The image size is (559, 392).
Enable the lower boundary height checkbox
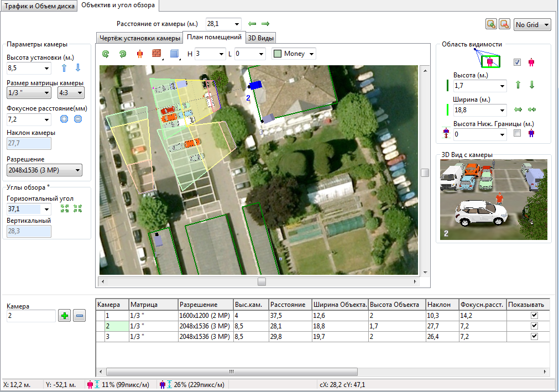517,133
